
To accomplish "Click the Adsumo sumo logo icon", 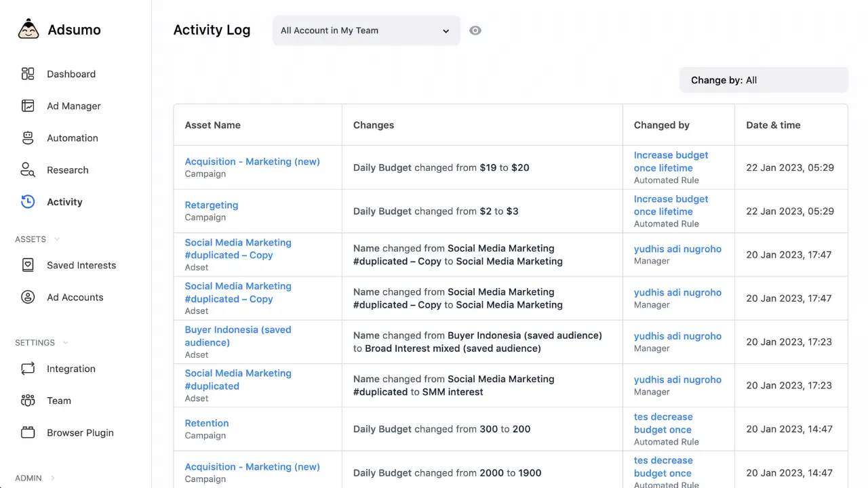I will coord(28,30).
